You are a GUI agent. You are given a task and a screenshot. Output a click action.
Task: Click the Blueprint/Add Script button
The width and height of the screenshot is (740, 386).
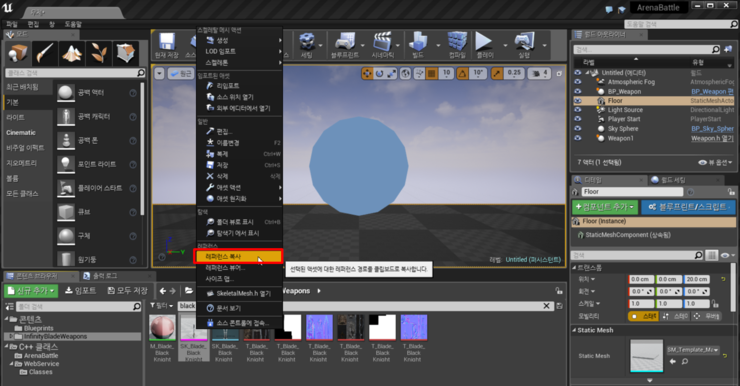click(688, 207)
